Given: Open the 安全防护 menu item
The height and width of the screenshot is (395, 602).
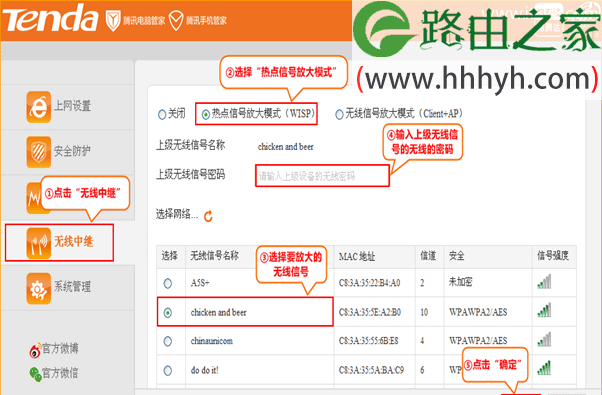Looking at the screenshot, I should [x=72, y=151].
